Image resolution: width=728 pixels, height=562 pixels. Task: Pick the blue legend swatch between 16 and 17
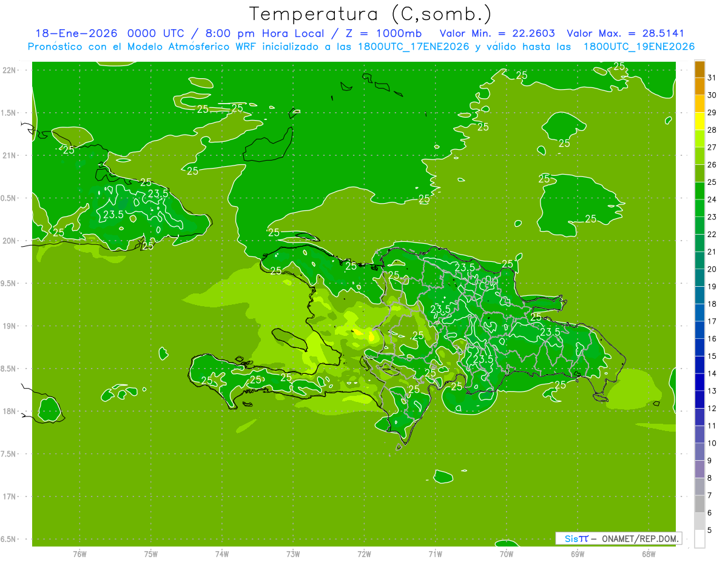coord(700,330)
